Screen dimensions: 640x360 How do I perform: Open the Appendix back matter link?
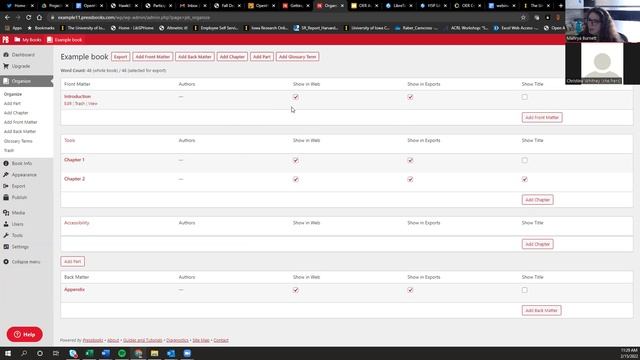pos(74,289)
